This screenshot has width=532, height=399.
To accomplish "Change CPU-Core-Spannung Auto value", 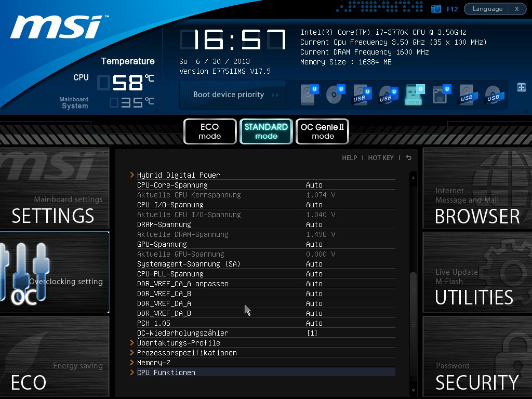I will (314, 185).
